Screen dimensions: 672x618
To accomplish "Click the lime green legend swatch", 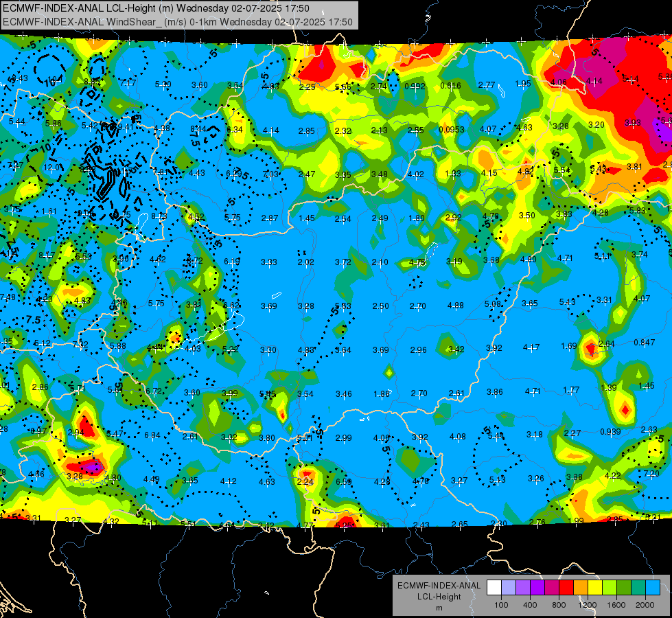I will click(610, 588).
